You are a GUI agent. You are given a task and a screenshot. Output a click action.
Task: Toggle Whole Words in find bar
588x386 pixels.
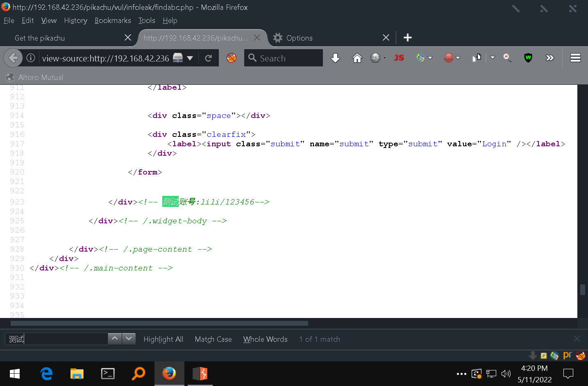265,339
